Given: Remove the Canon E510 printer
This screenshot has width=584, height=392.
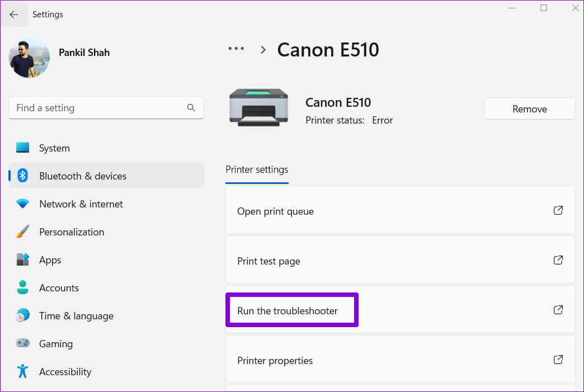Looking at the screenshot, I should pyautogui.click(x=529, y=108).
